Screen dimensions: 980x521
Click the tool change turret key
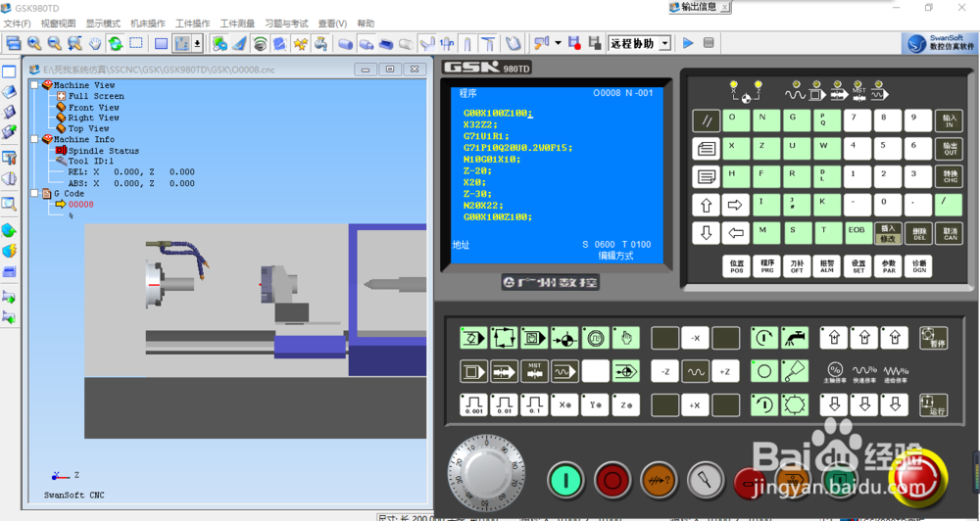coord(795,404)
